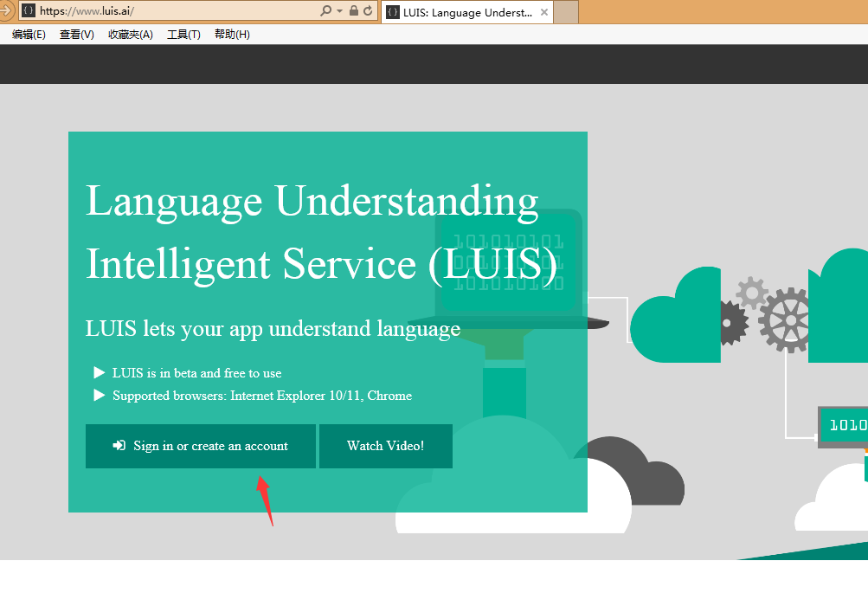Click the forward navigation arrow button

5,10
